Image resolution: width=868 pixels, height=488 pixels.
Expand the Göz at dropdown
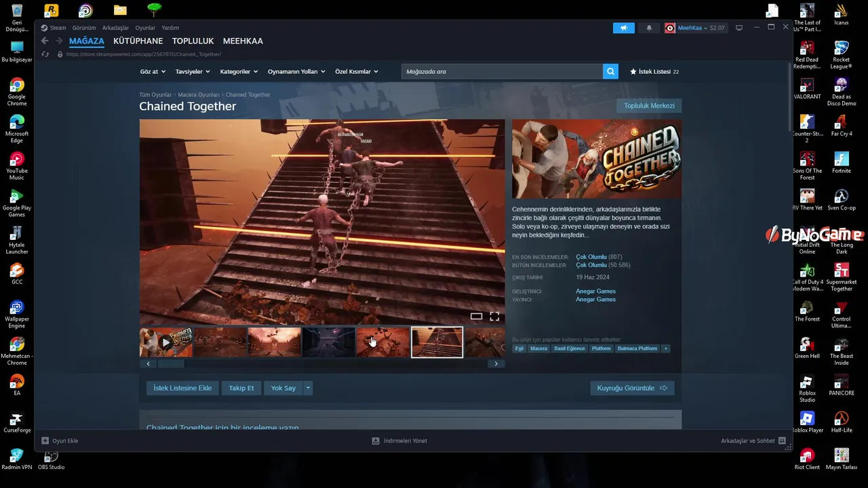pos(153,71)
